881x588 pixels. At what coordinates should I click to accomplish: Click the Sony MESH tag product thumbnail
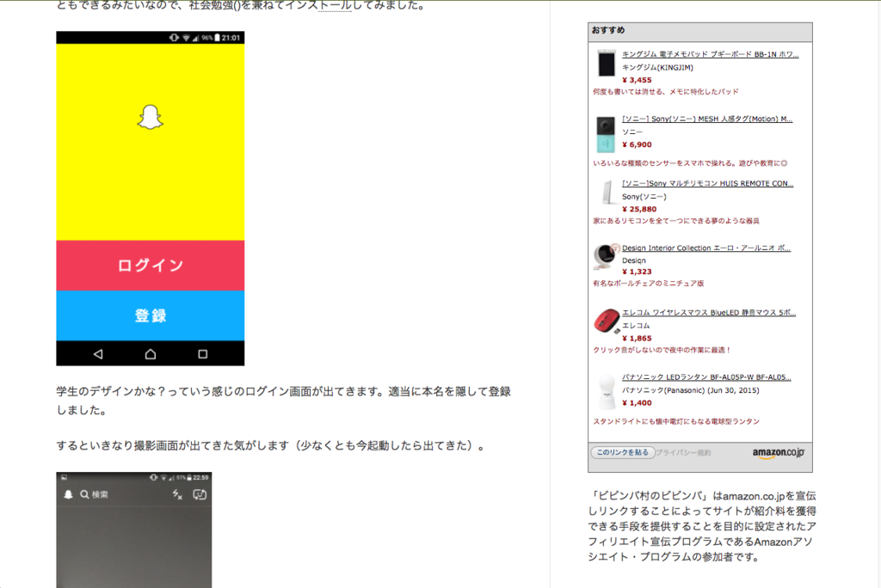tap(605, 133)
